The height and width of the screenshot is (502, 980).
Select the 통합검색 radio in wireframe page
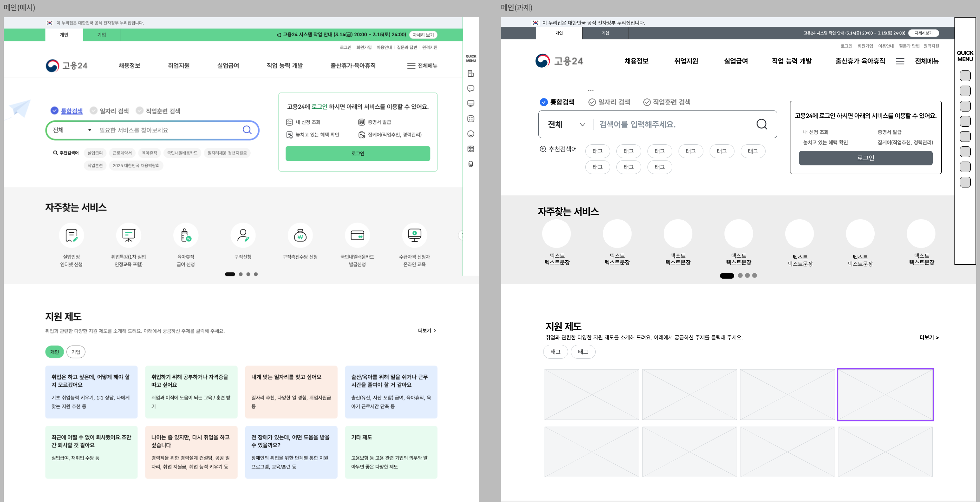click(x=544, y=102)
